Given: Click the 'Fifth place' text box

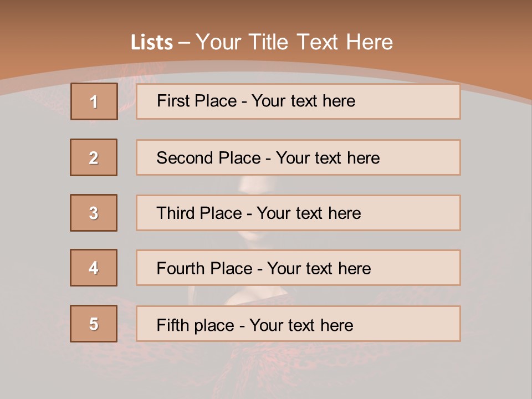Looking at the screenshot, I should [298, 324].
